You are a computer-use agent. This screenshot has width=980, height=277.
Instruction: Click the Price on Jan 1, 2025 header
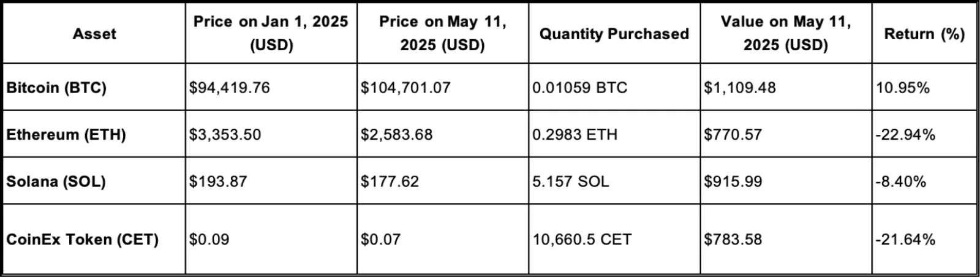(271, 34)
